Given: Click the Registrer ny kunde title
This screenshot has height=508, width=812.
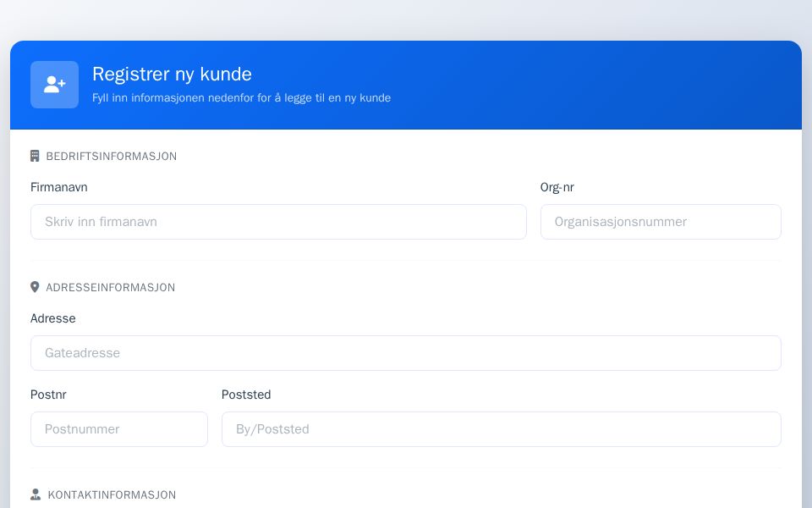Looking at the screenshot, I should click(x=172, y=74).
